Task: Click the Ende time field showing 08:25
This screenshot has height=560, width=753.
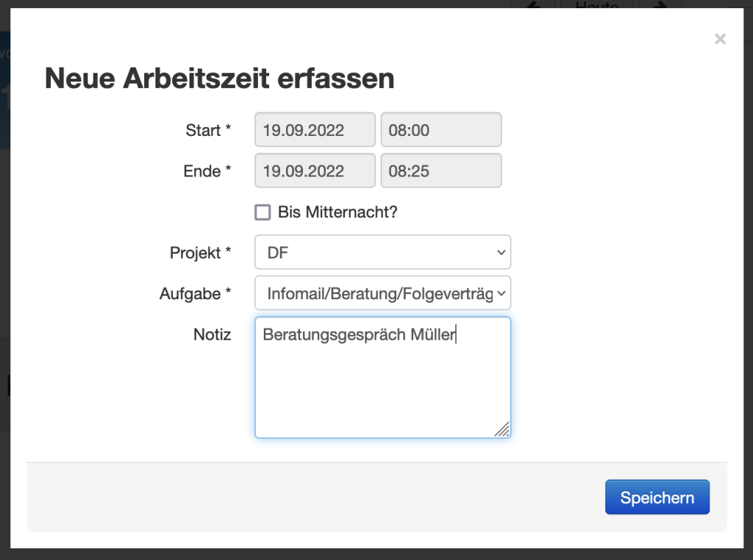Action: pos(440,171)
